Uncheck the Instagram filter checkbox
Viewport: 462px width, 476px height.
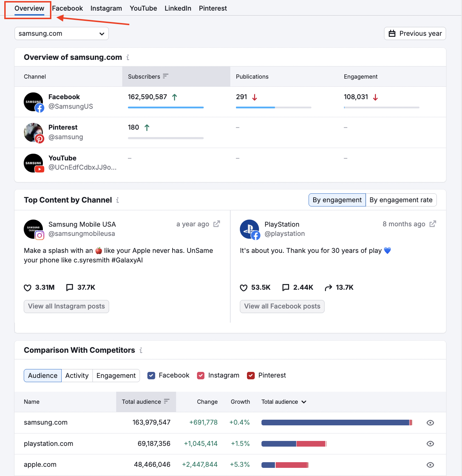point(201,375)
